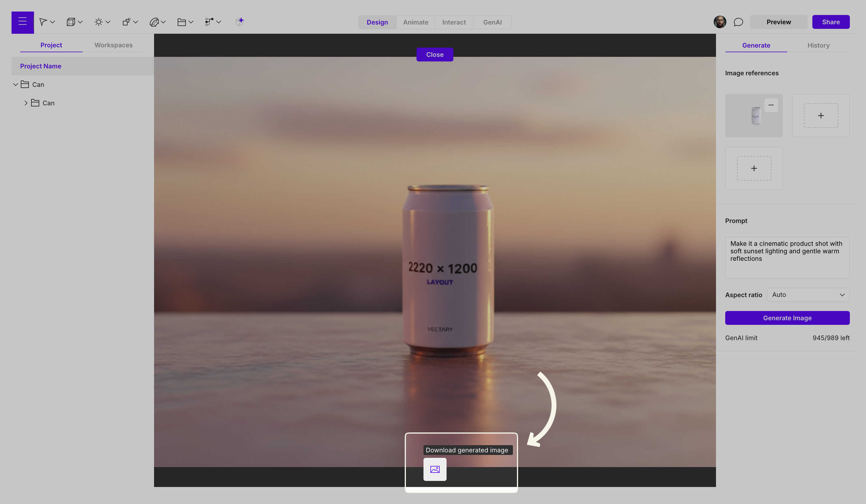Click the GenAI sparkle cube icon
The height and width of the screenshot is (504, 866).
point(239,22)
